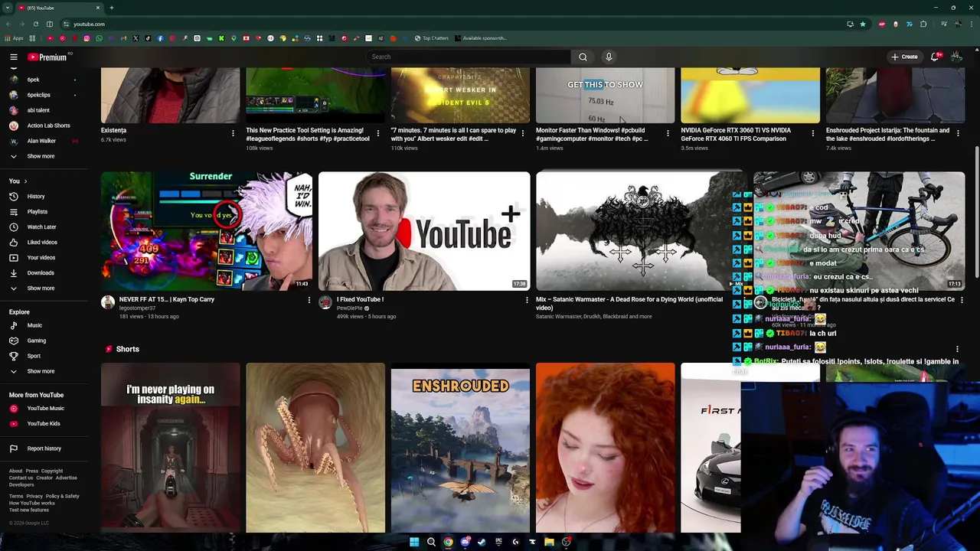The height and width of the screenshot is (551, 980).
Task: Open options menu for NEVER FF AT 15 video
Action: (309, 301)
